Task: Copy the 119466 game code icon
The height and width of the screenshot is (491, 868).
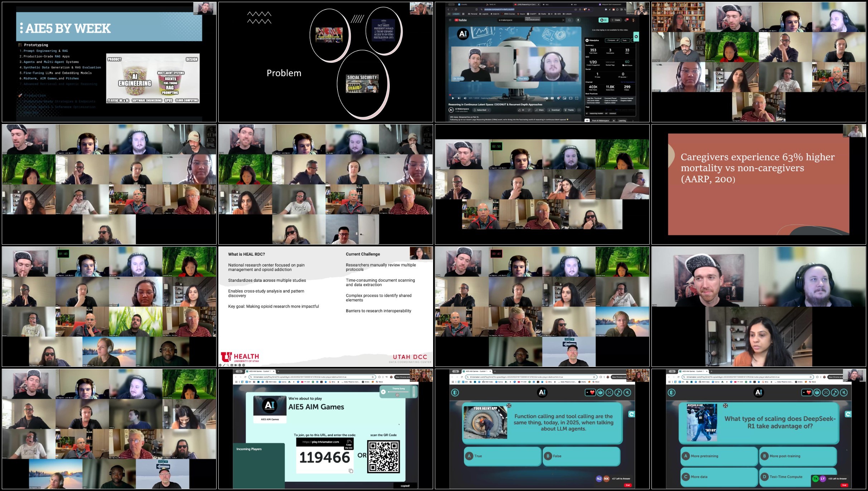Action: tap(351, 471)
